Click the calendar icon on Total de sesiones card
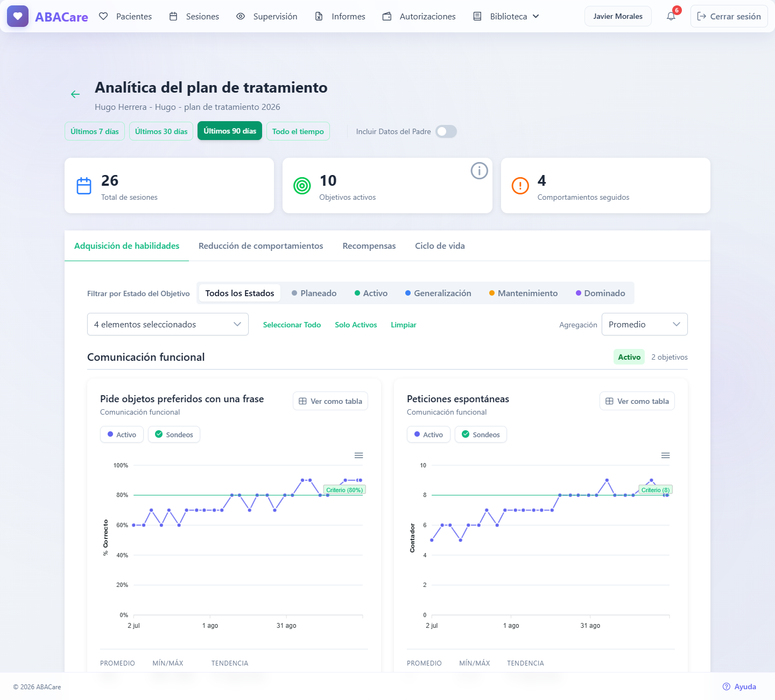 tap(84, 186)
